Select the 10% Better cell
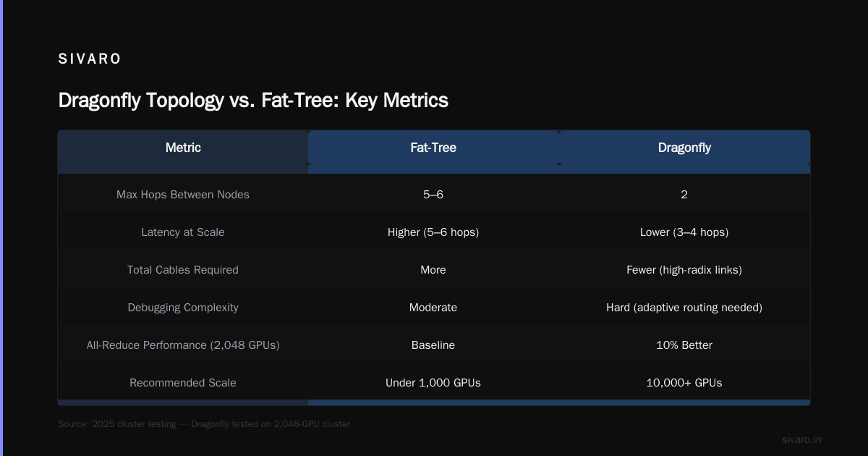The width and height of the screenshot is (868, 456). [684, 345]
